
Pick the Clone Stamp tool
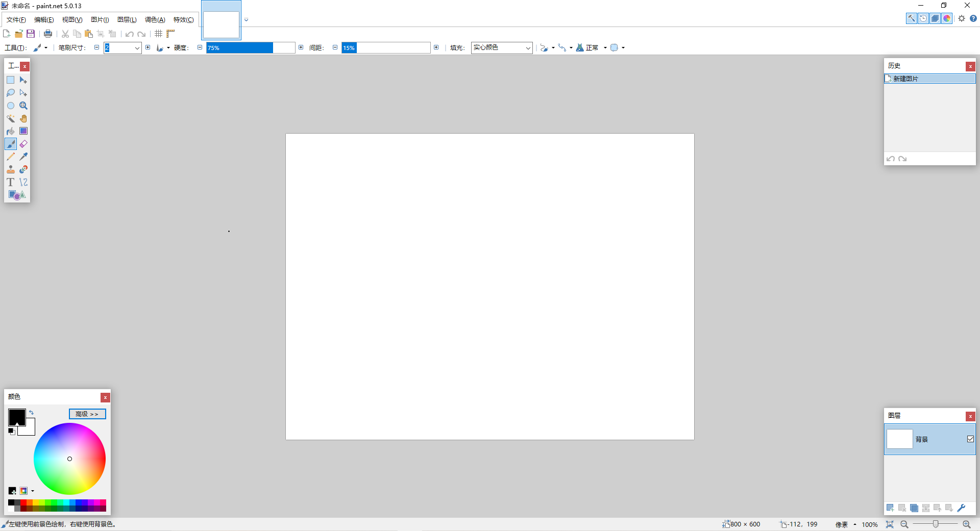click(x=11, y=169)
